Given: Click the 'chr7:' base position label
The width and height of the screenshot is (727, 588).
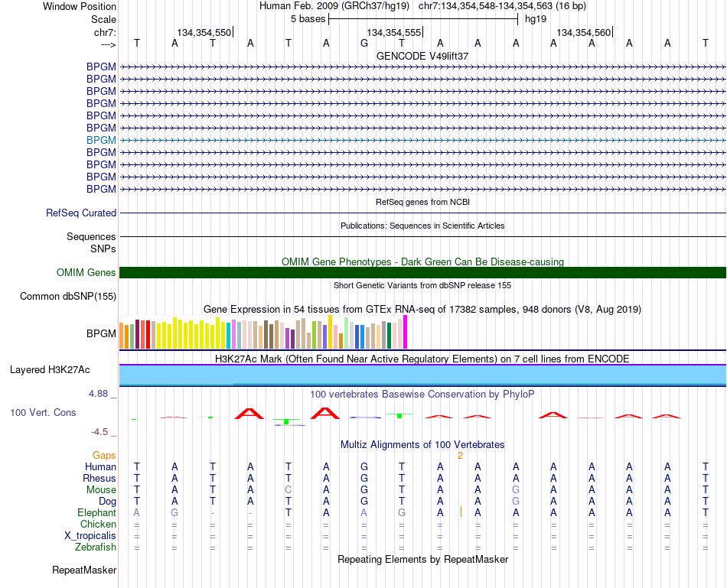Looking at the screenshot, I should (106, 32).
